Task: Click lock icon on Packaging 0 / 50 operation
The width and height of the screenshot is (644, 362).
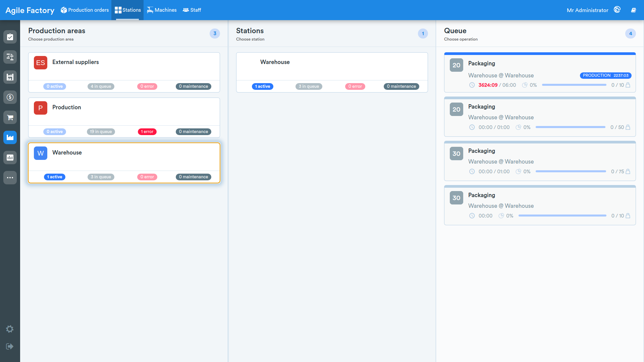Action: click(x=628, y=127)
